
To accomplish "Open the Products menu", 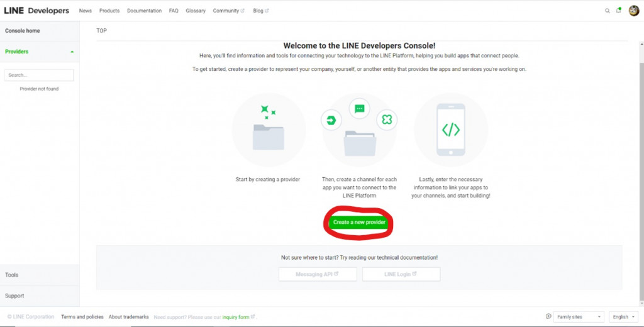I will click(x=109, y=11).
